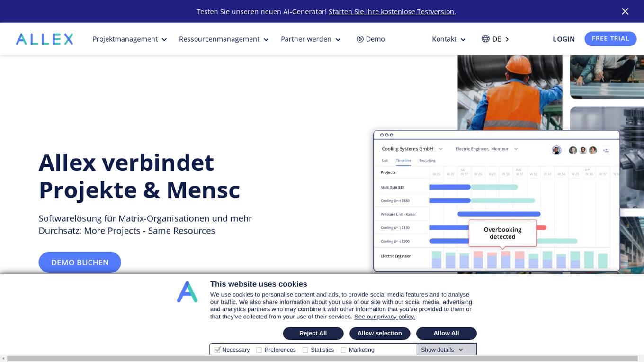Click the Reporting tab in product preview

427,161
